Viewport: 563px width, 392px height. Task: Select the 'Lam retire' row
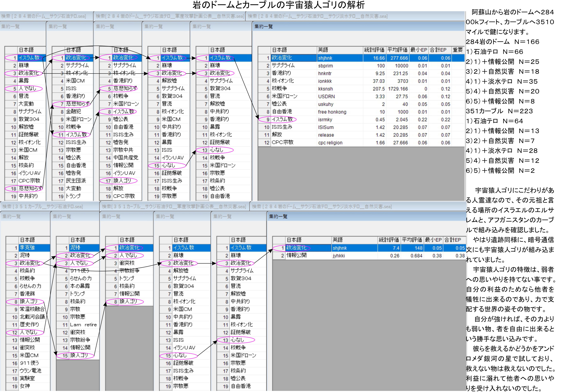83,325
